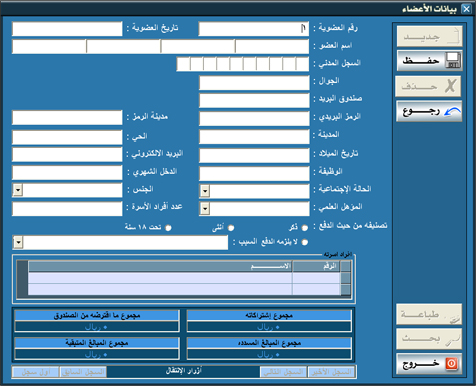Click the floppy disk icon on حفظ button
Screen dimensions: 476x386
click(x=453, y=61)
